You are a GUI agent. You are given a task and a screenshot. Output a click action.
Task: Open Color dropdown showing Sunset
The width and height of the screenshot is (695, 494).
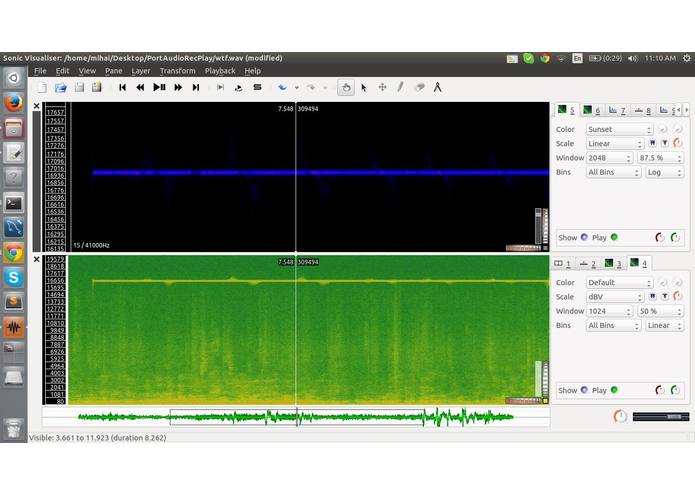click(x=619, y=129)
